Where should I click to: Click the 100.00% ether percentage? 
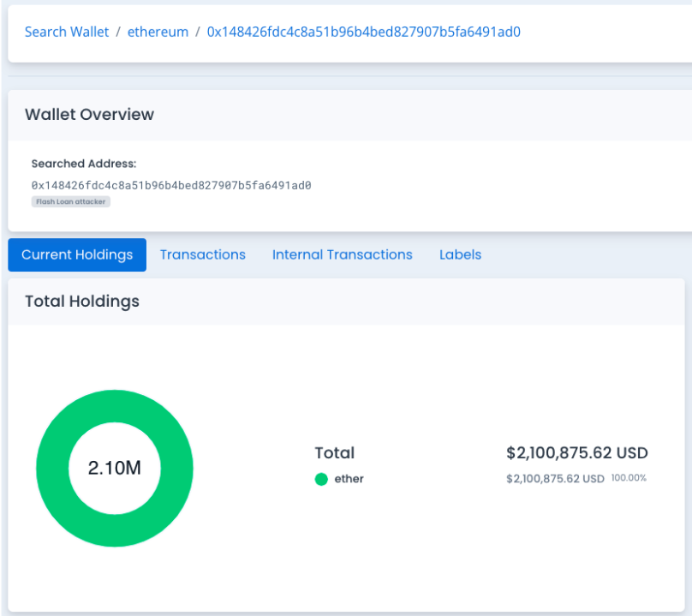629,478
